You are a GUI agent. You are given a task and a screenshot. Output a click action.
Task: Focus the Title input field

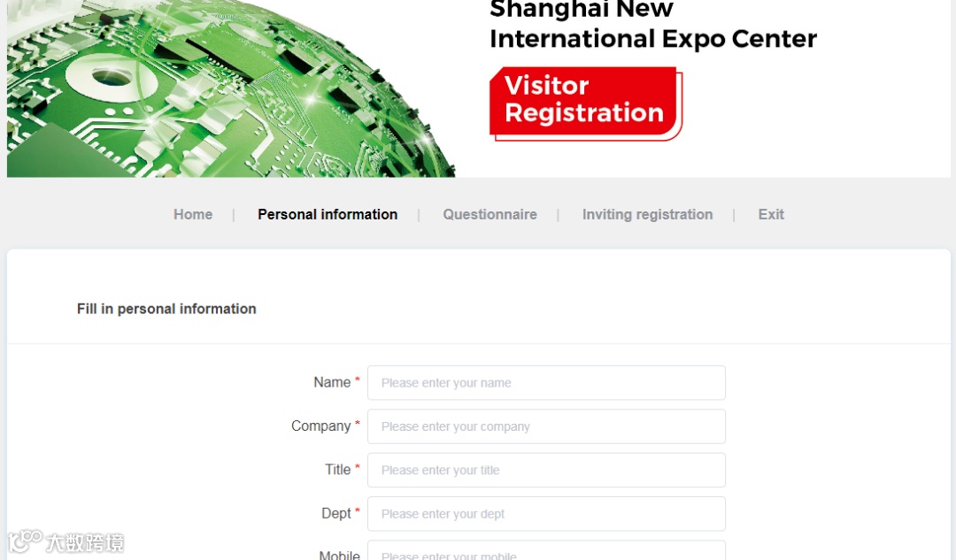pos(546,470)
